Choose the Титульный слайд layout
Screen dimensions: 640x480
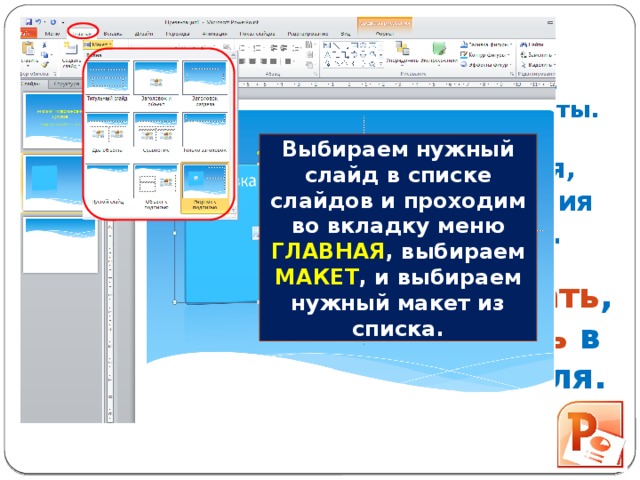tap(107, 81)
